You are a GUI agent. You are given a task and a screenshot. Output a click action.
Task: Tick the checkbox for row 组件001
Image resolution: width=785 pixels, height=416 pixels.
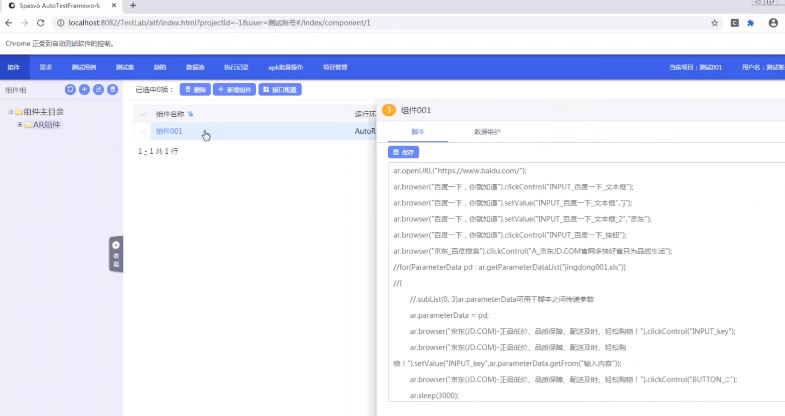click(x=143, y=131)
